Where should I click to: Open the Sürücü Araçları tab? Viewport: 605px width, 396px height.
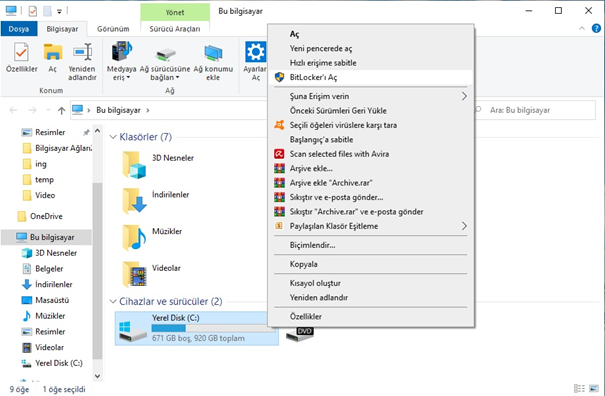175,29
